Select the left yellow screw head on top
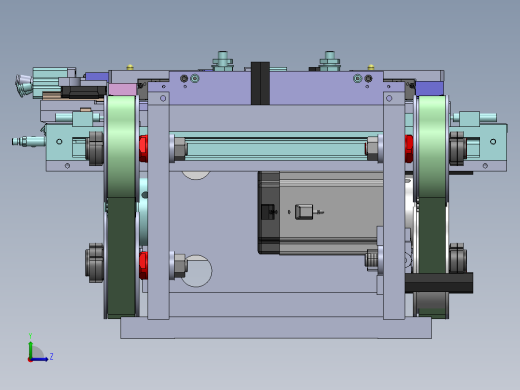The width and height of the screenshot is (520, 390). click(x=130, y=67)
